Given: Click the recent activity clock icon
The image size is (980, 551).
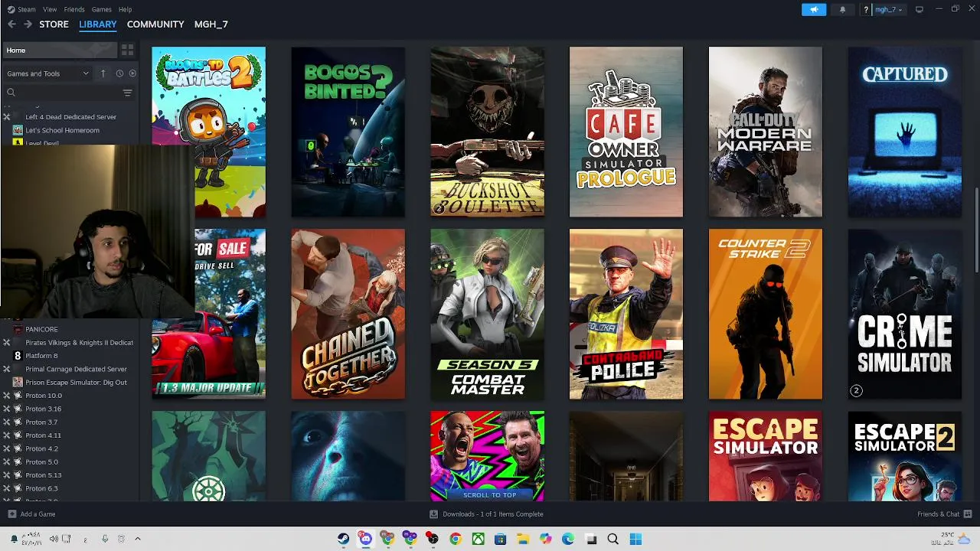Looking at the screenshot, I should tap(119, 73).
